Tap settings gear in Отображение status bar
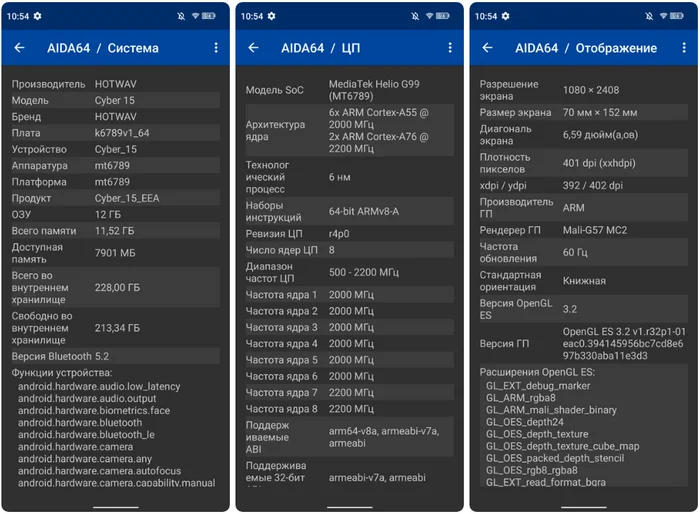Image resolution: width=700 pixels, height=514 pixels. pyautogui.click(x=505, y=16)
